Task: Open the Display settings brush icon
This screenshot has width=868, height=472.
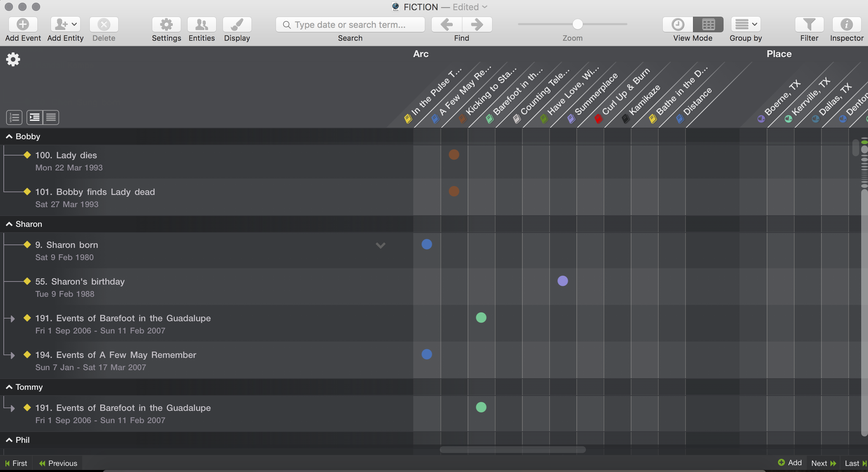Action: (x=237, y=24)
